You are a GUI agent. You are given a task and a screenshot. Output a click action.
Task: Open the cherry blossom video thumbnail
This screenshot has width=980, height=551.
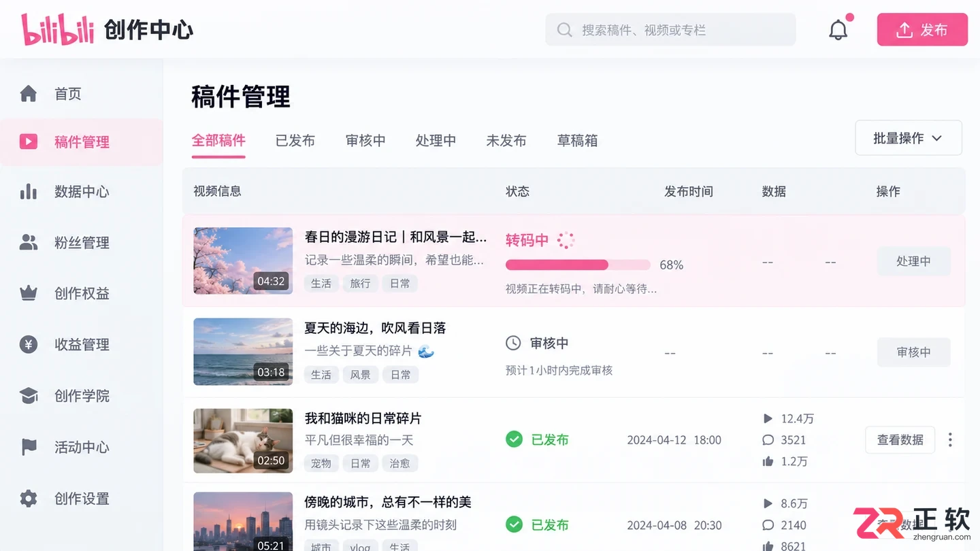click(x=243, y=261)
